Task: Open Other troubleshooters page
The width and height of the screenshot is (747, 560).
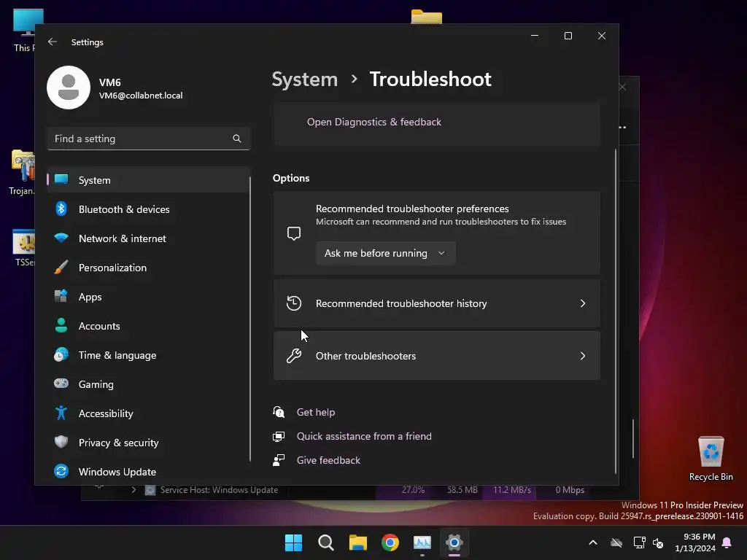Action: pyautogui.click(x=436, y=356)
